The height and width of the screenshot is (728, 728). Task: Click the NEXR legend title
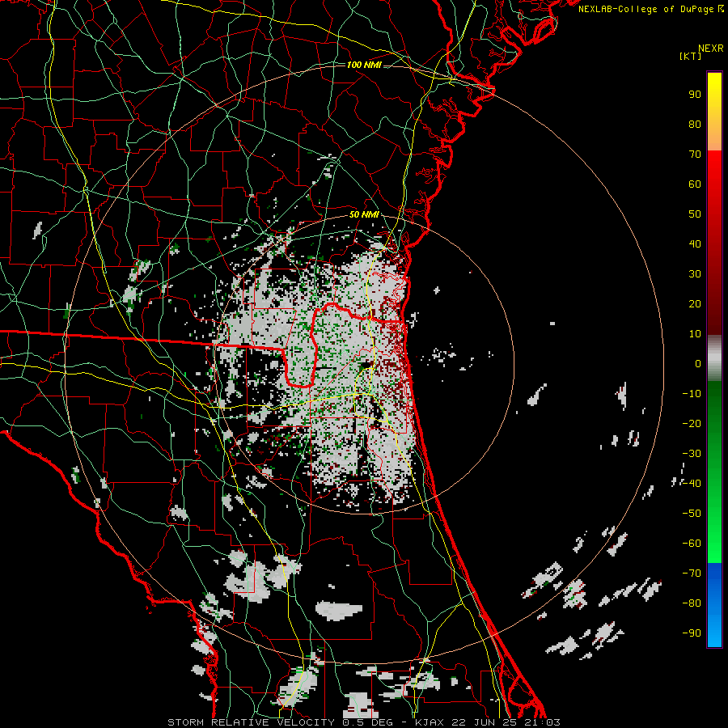(711, 49)
